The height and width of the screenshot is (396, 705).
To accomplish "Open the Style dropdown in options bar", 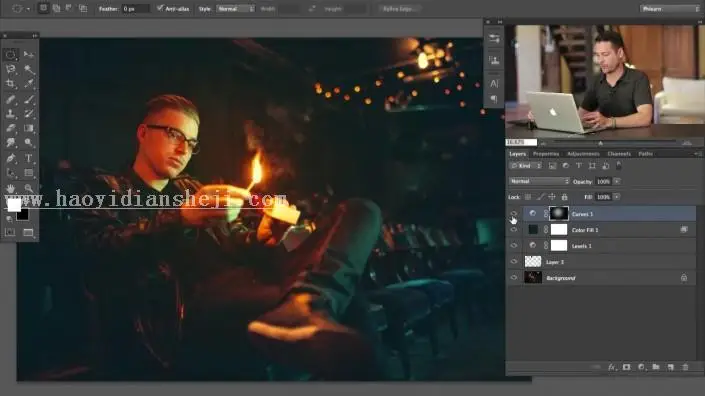I will 236,9.
